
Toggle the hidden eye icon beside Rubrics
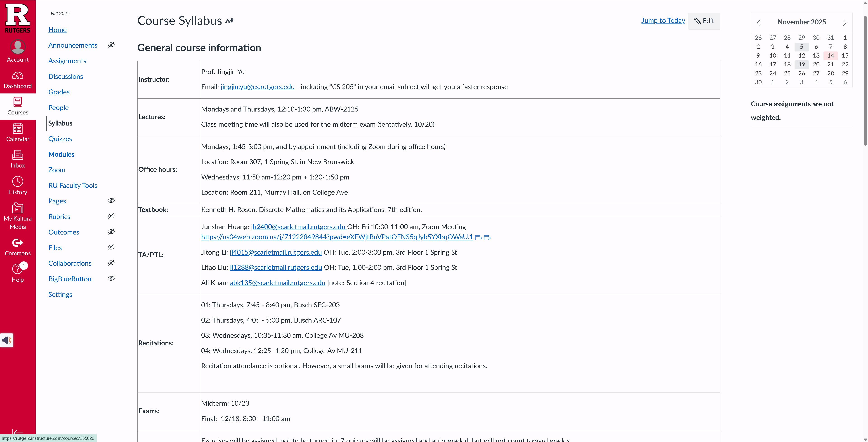tap(111, 216)
